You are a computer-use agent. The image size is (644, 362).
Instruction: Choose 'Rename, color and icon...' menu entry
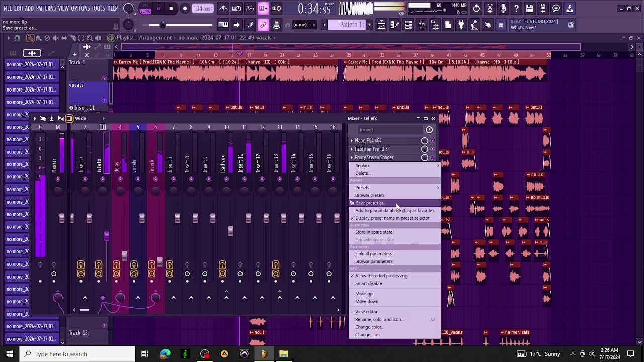coord(394,319)
